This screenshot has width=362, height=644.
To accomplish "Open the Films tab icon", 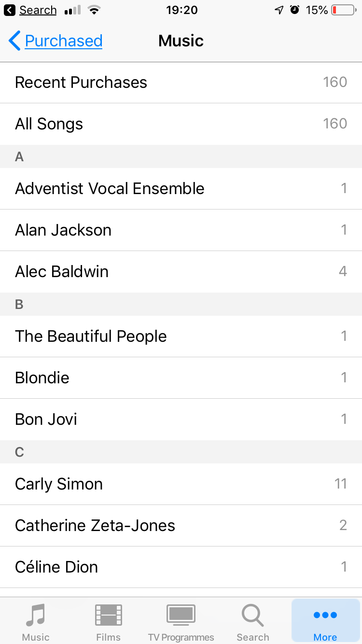I will (x=108, y=616).
